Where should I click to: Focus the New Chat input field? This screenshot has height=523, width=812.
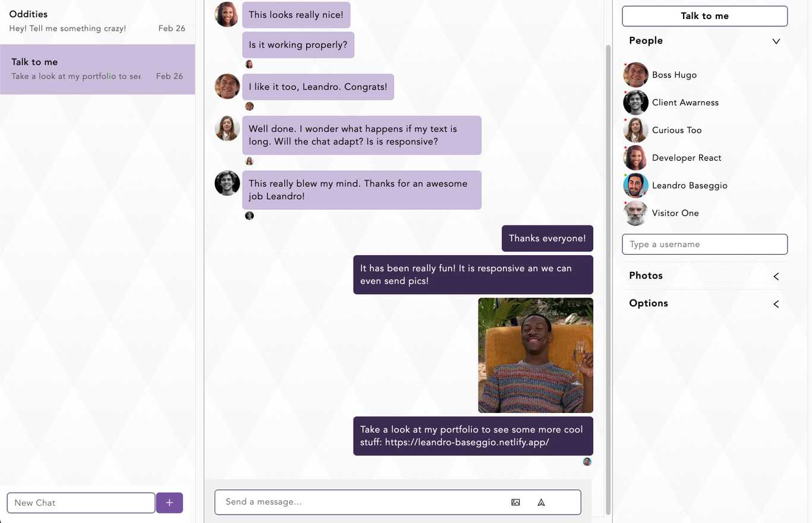click(81, 503)
